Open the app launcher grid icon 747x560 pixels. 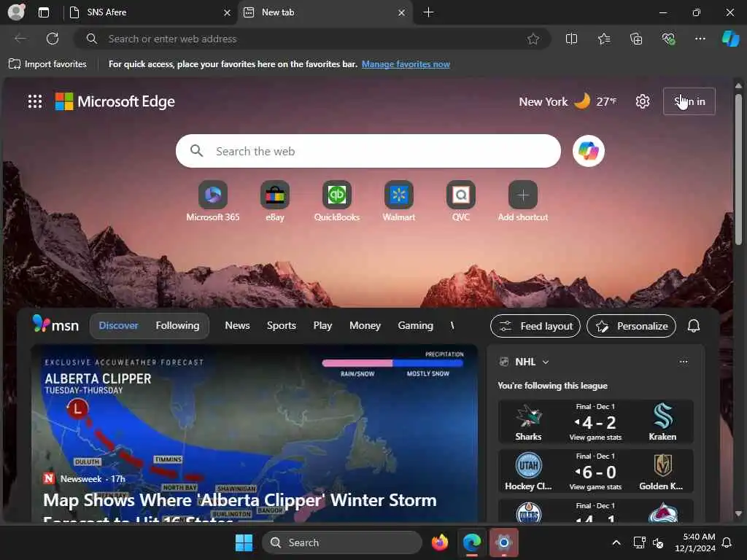pyautogui.click(x=35, y=101)
